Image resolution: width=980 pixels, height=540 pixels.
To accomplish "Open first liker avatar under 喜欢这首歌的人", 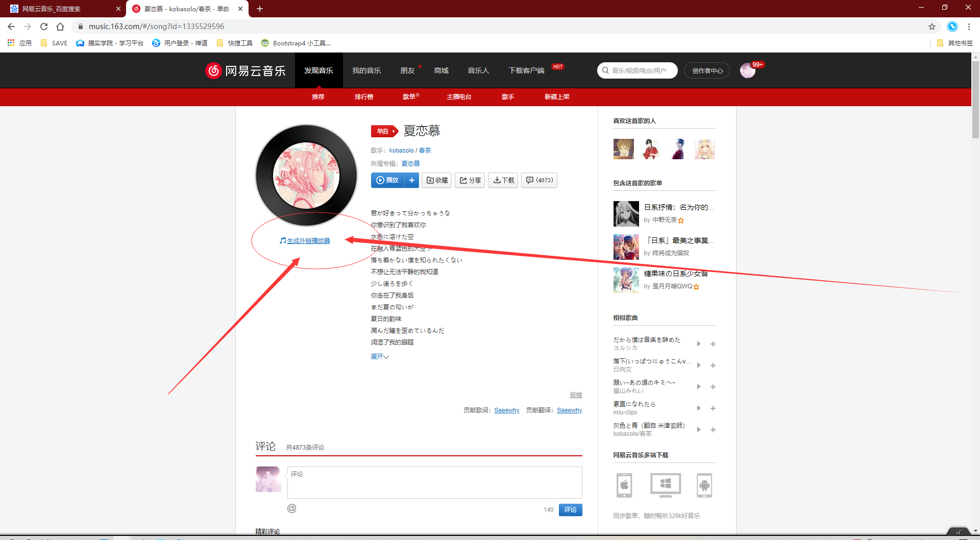I will point(623,149).
